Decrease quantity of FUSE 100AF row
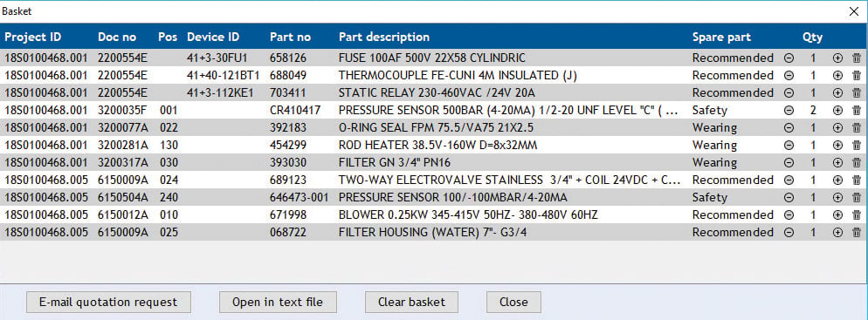This screenshot has width=868, height=320. (x=789, y=58)
